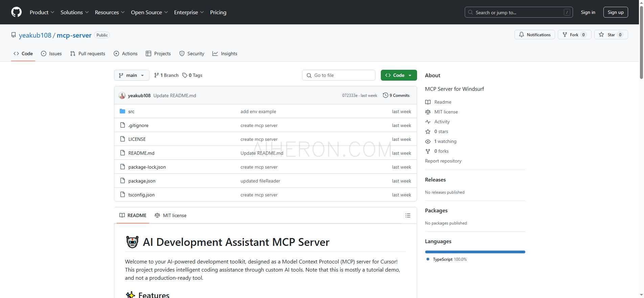The width and height of the screenshot is (644, 298).
Task: Click Report repository link
Action: [x=443, y=161]
